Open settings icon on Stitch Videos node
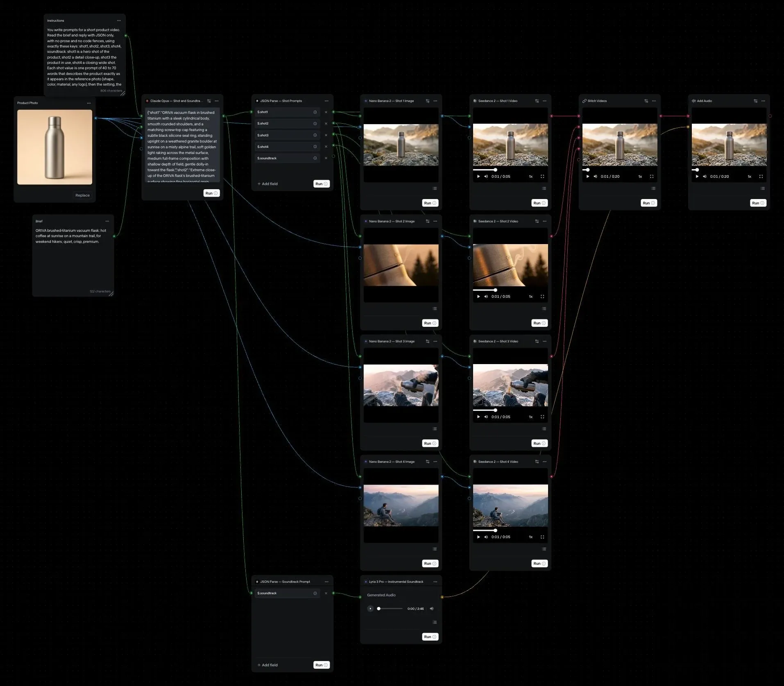The height and width of the screenshot is (686, 784). click(x=646, y=101)
